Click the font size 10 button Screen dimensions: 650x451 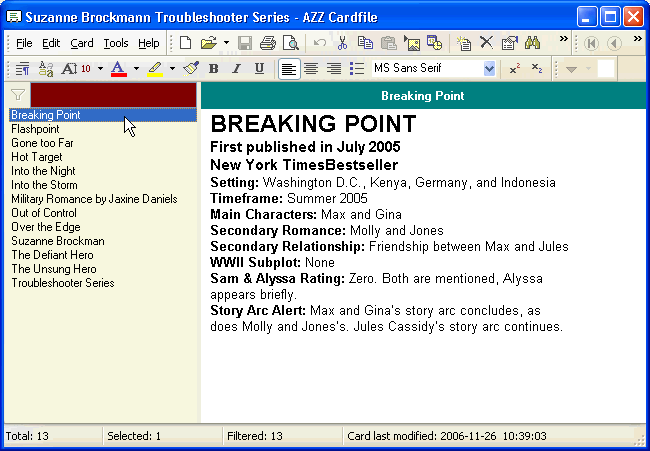pyautogui.click(x=76, y=69)
